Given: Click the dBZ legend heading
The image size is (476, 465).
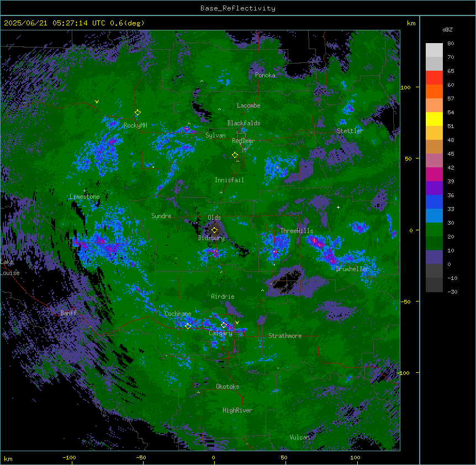Looking at the screenshot, I should [x=447, y=30].
